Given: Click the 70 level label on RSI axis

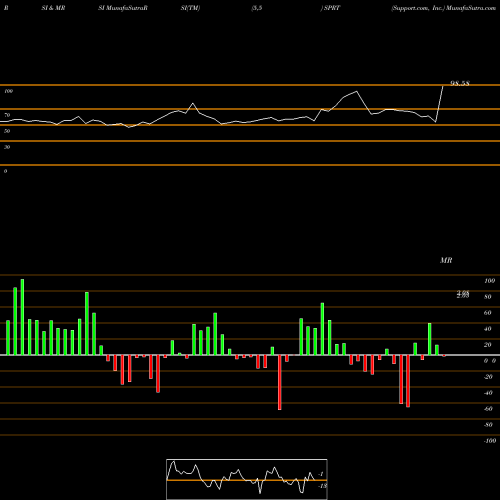Looking at the screenshot, I should click(7, 115).
